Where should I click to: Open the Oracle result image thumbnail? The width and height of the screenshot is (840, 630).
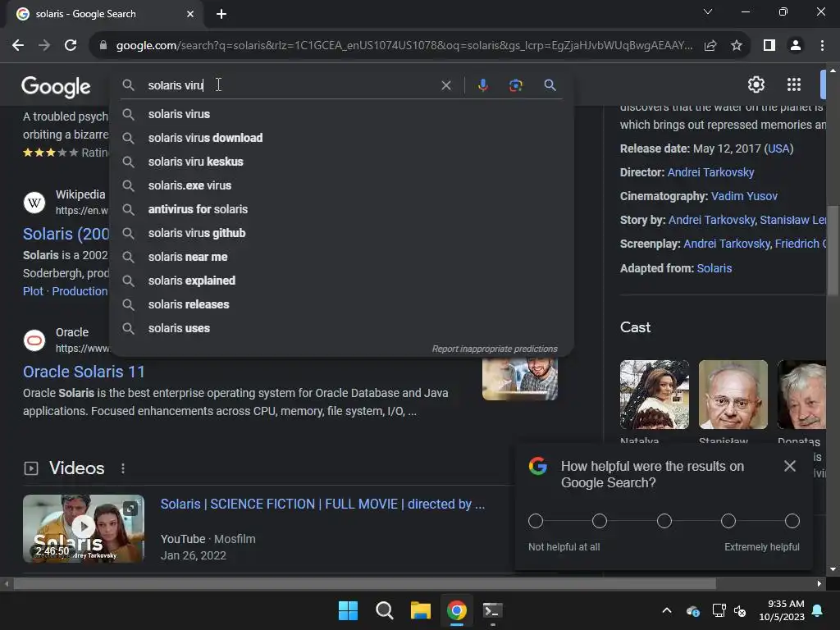(519, 379)
